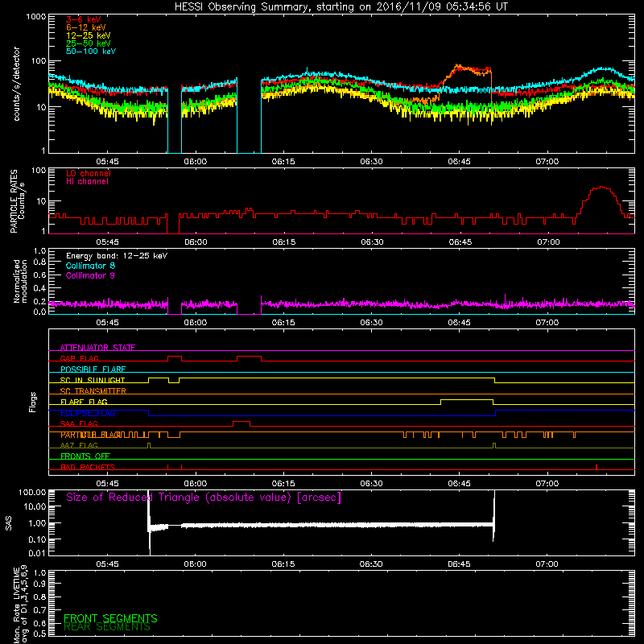Click the SAA FLAG label

[79, 423]
